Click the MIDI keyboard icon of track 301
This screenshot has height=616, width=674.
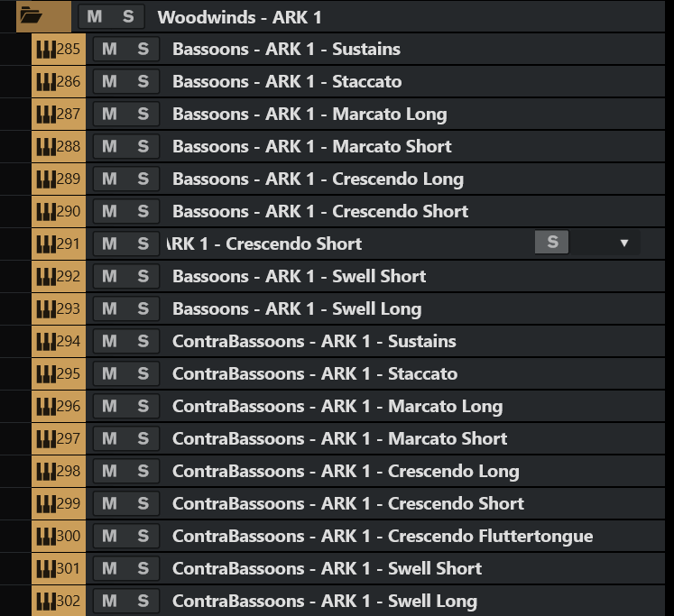coord(46,568)
